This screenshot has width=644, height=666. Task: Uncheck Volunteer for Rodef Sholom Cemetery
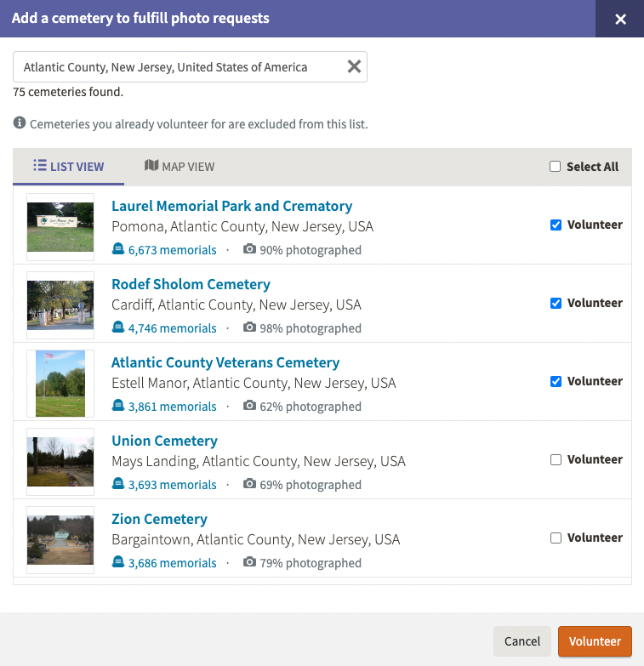pyautogui.click(x=556, y=303)
